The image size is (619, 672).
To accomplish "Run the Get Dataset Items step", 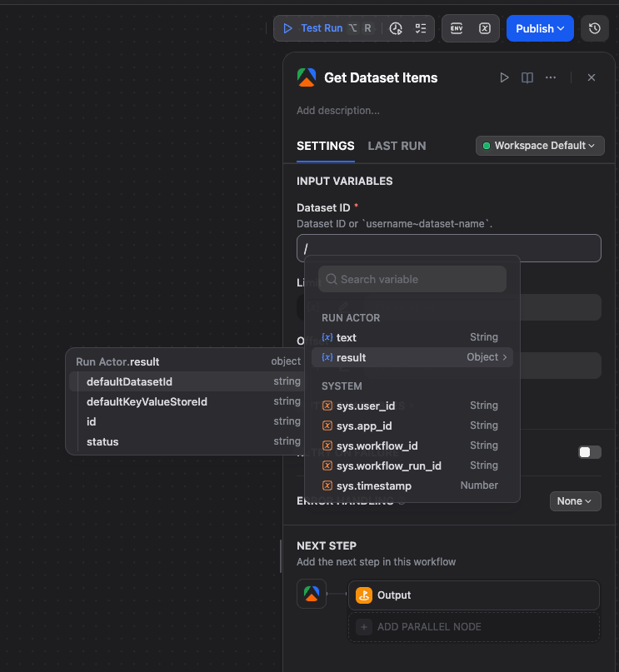I will pyautogui.click(x=504, y=77).
